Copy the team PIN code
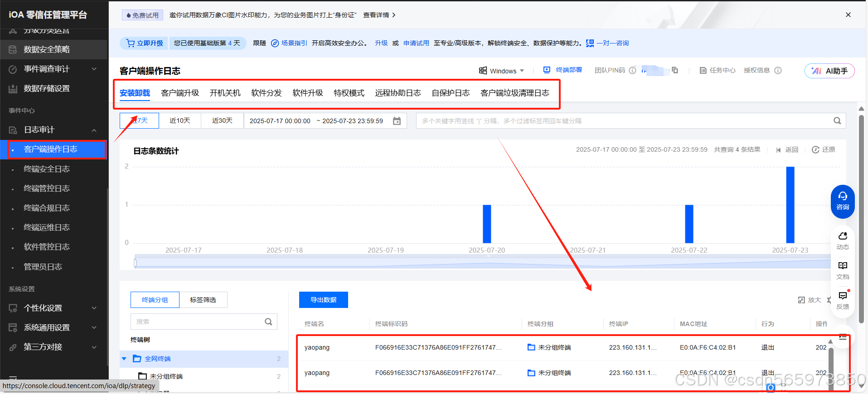The height and width of the screenshot is (394, 868). pyautogui.click(x=675, y=70)
